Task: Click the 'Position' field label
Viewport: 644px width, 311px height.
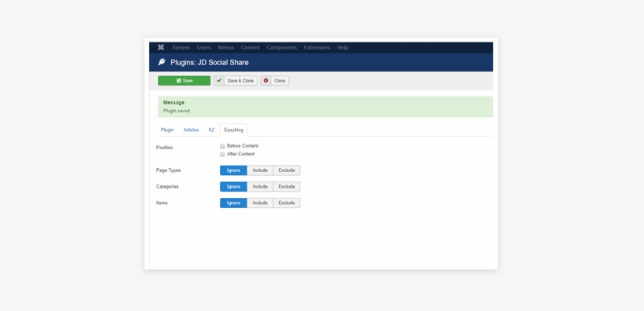Action: click(x=164, y=148)
